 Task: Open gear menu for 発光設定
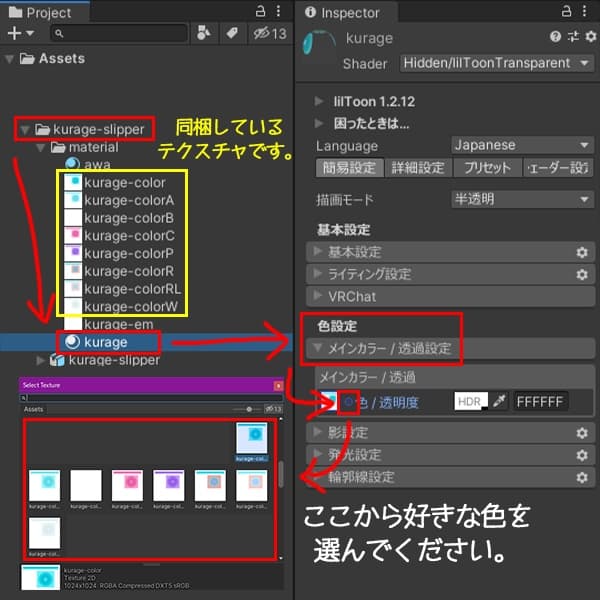(x=582, y=455)
